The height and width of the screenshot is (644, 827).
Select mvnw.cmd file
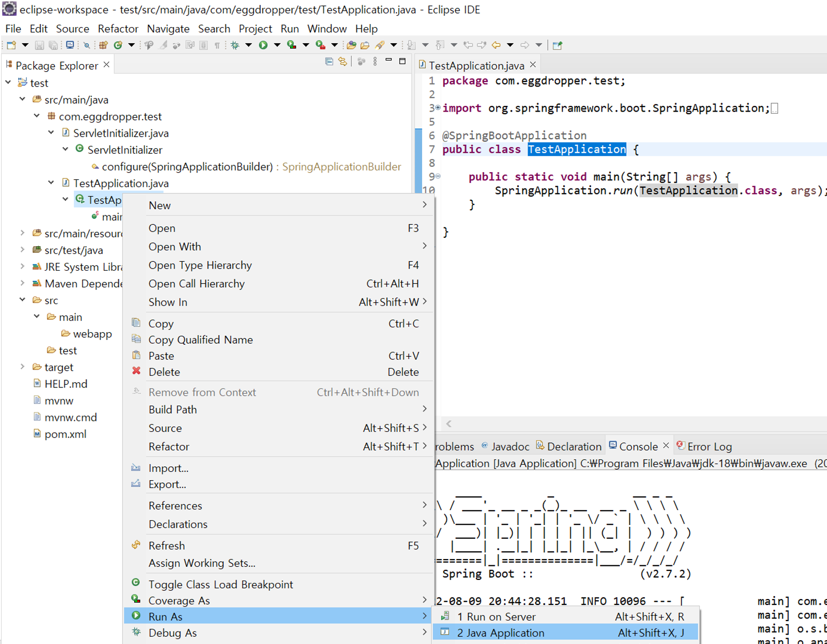70,417
